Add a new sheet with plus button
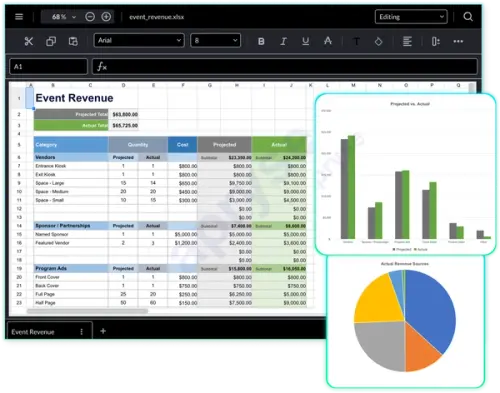This screenshot has height=393, width=500. (103, 331)
